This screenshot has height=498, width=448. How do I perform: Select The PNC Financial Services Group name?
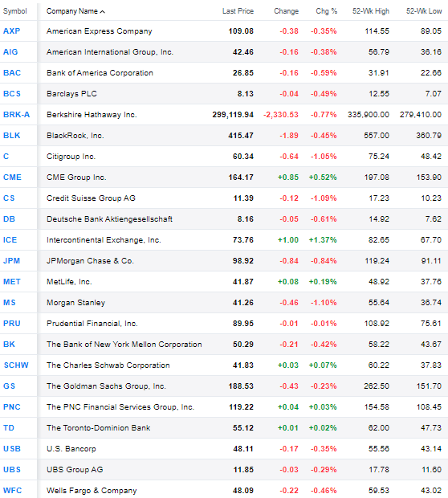click(x=120, y=407)
